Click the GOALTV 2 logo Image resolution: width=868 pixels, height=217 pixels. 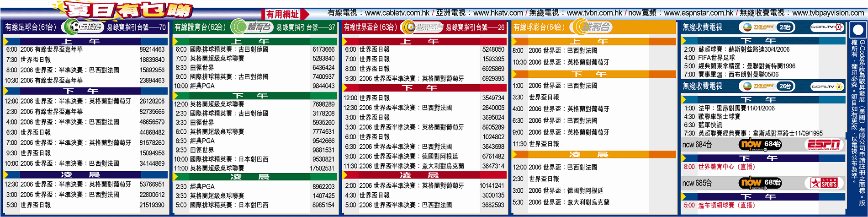pyautogui.click(x=827, y=86)
